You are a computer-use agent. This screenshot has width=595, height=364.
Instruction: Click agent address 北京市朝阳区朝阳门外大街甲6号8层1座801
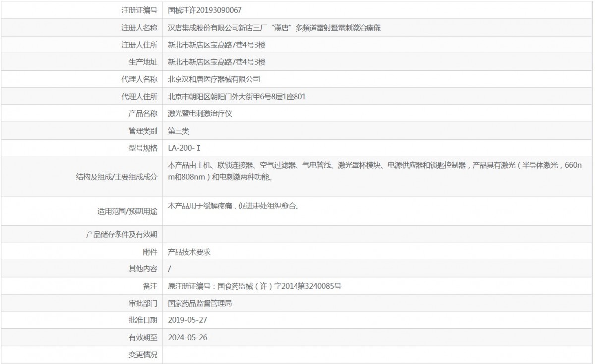click(x=237, y=97)
